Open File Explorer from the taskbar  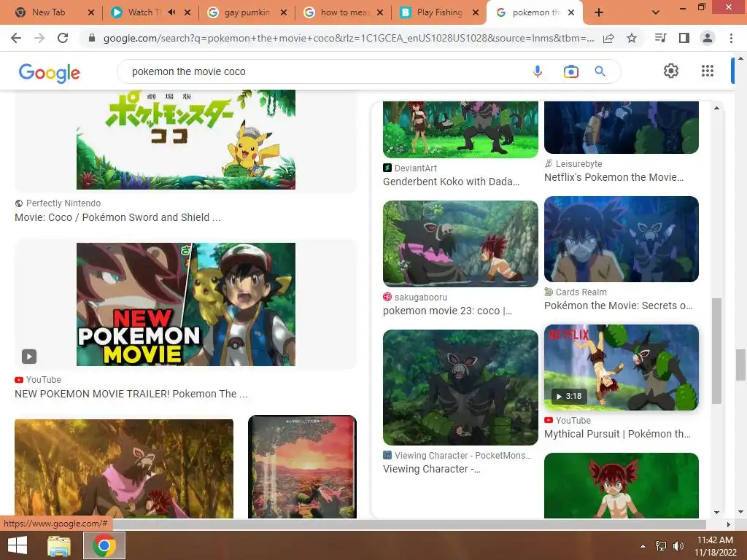[x=58, y=545]
